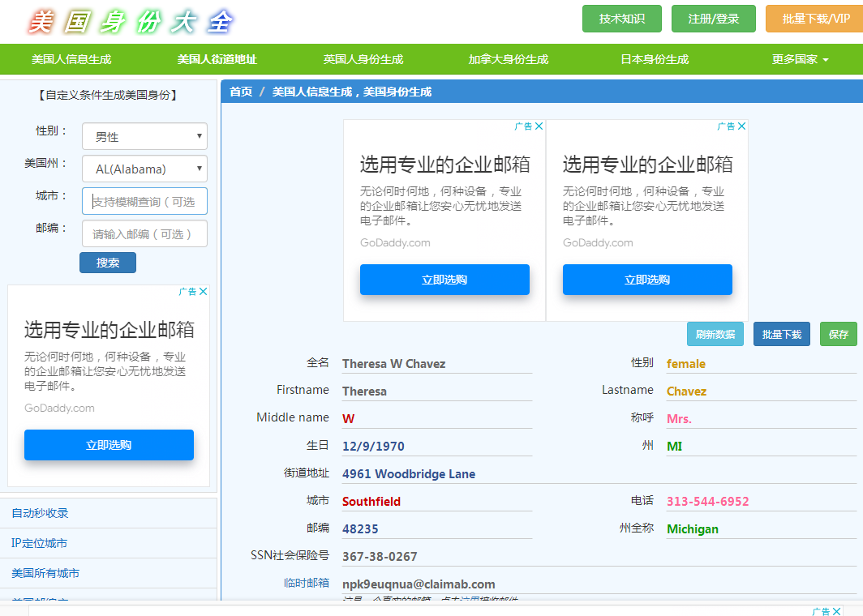The image size is (863, 616).
Task: Expand the 美国州 state dropdown
Action: pyautogui.click(x=144, y=169)
